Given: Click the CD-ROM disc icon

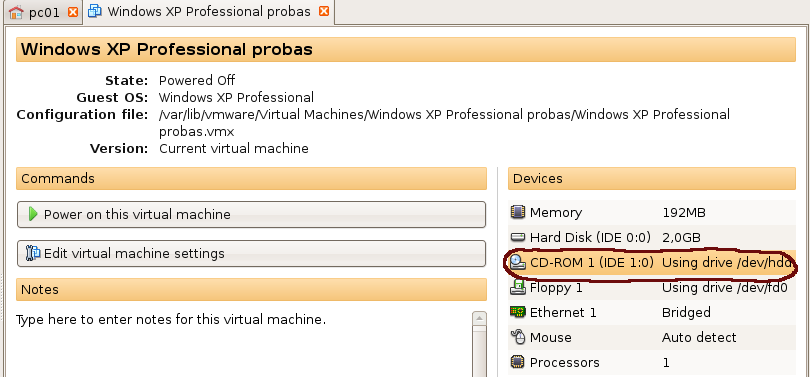Looking at the screenshot, I should (x=517, y=262).
